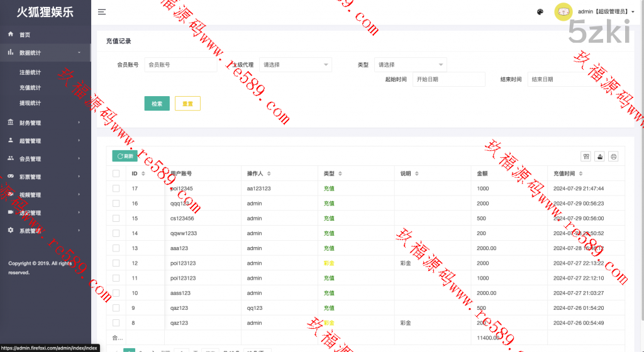This screenshot has width=644, height=352.
Task: Click the user account cell cs123456
Action: 182,218
